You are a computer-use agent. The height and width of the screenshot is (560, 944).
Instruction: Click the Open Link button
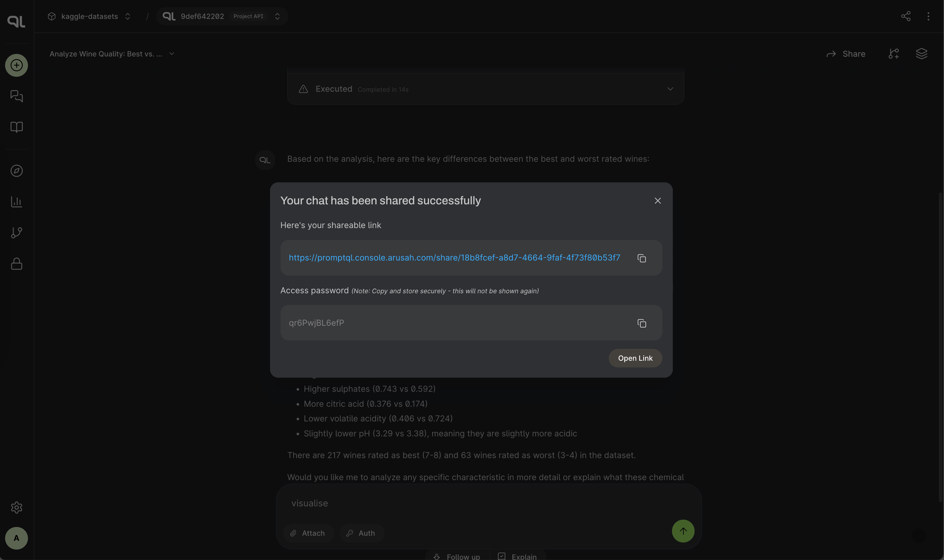click(635, 358)
